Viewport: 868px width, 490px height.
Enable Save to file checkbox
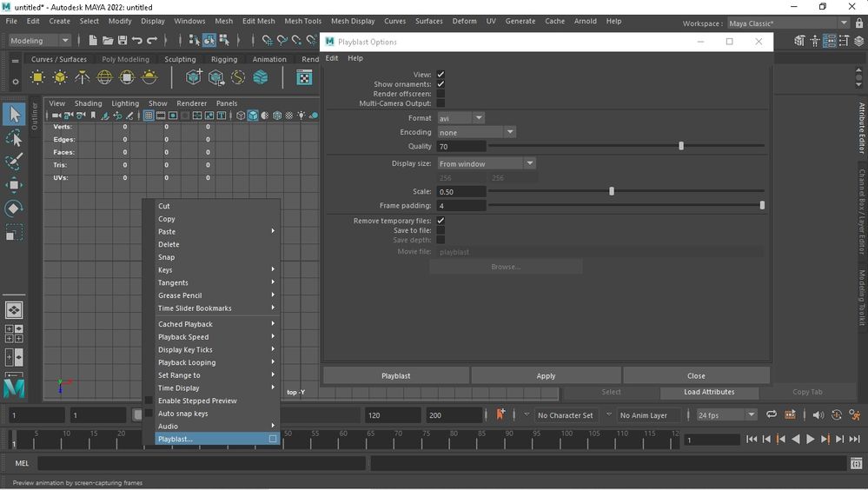tap(441, 230)
